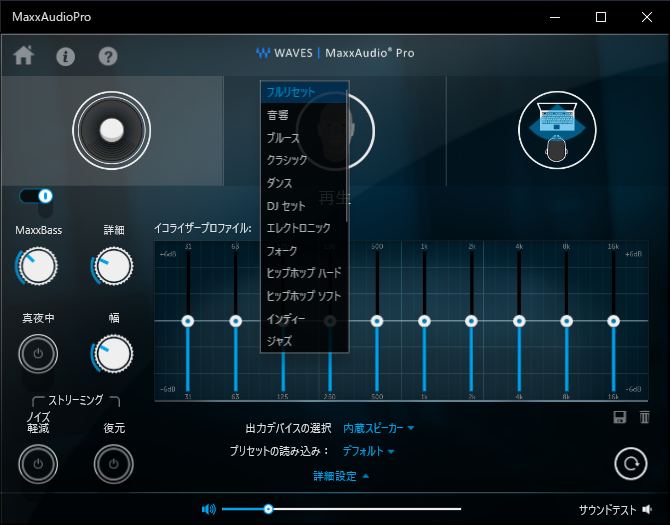
Task: Choose DJ セット from the profile list
Action: click(303, 206)
